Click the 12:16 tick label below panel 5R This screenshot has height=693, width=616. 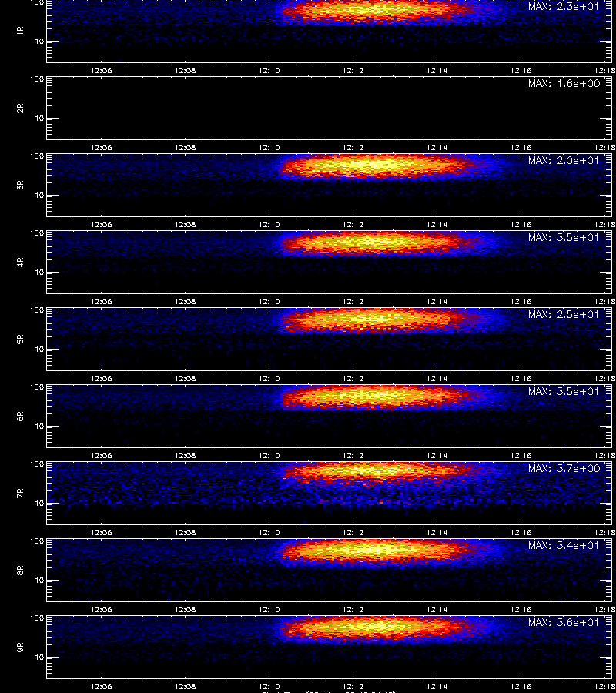521,378
